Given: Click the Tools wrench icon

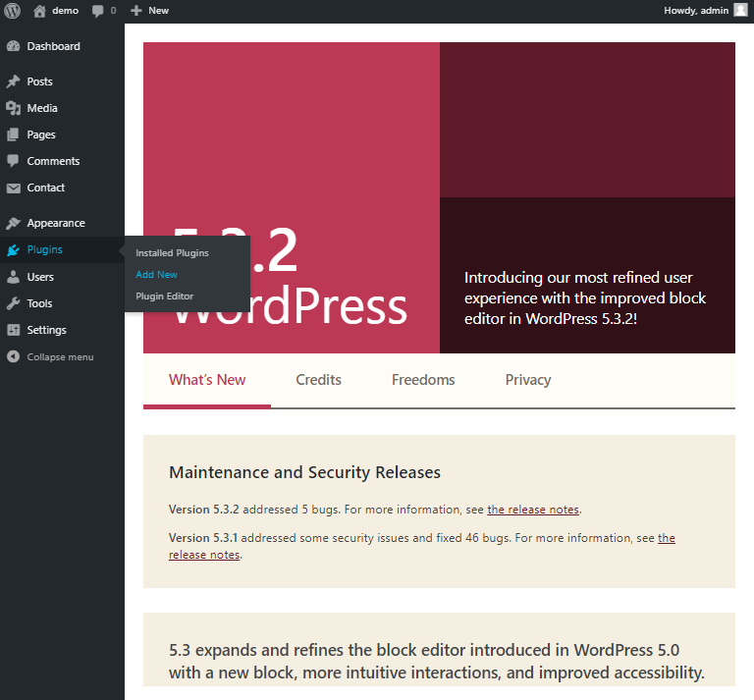Looking at the screenshot, I should coord(14,303).
